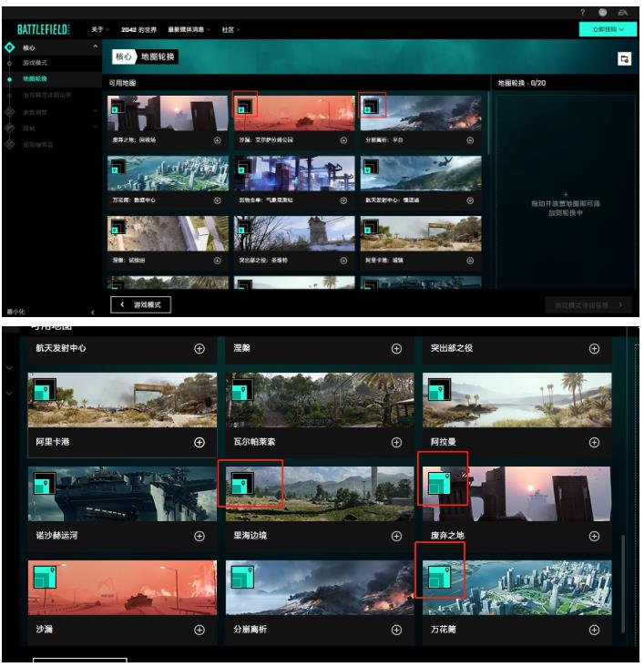
Task: Click map-size icon on 瓦尔帕莱索 thumbnail
Action: tap(242, 390)
